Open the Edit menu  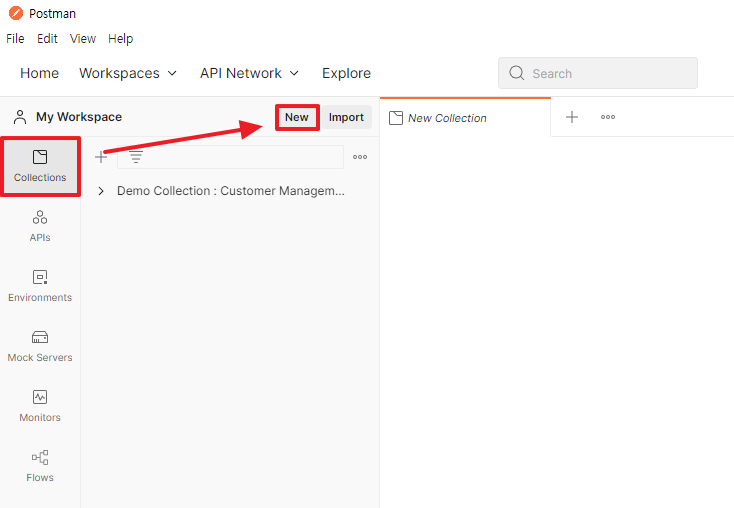(47, 38)
